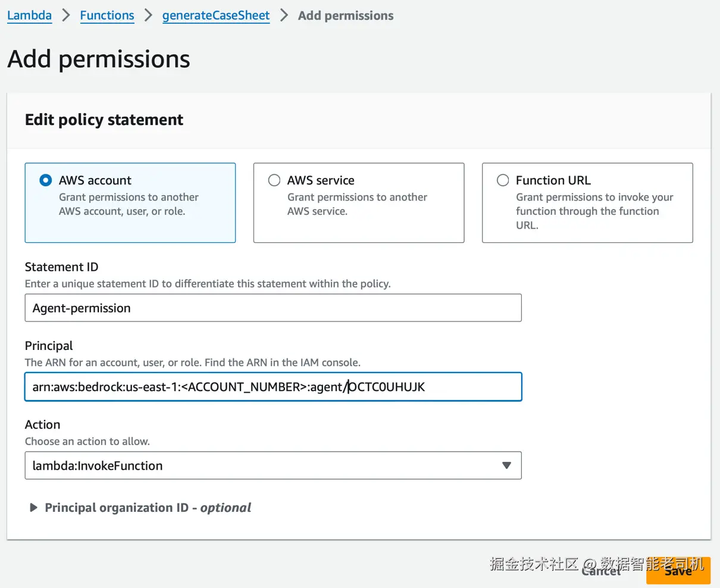This screenshot has width=720, height=588.
Task: Click the Save button
Action: click(678, 571)
